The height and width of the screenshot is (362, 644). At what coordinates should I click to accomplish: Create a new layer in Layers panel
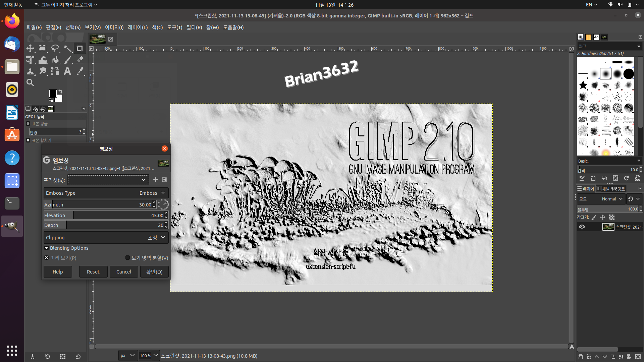(581, 357)
